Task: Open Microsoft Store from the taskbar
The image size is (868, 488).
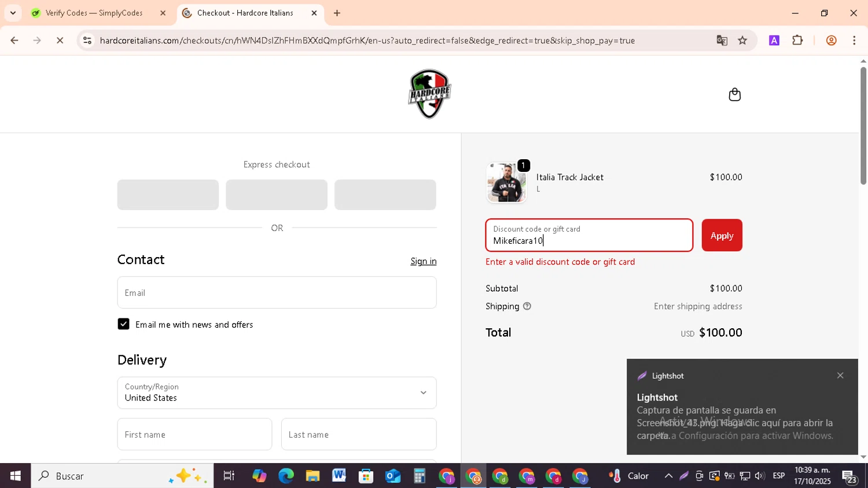Action: pyautogui.click(x=366, y=476)
